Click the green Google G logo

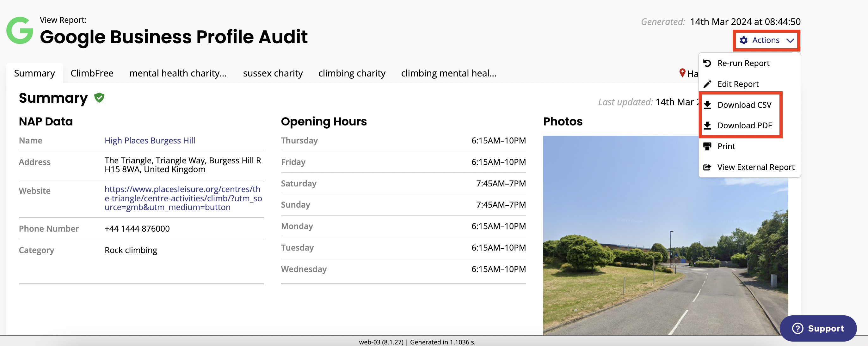point(20,30)
